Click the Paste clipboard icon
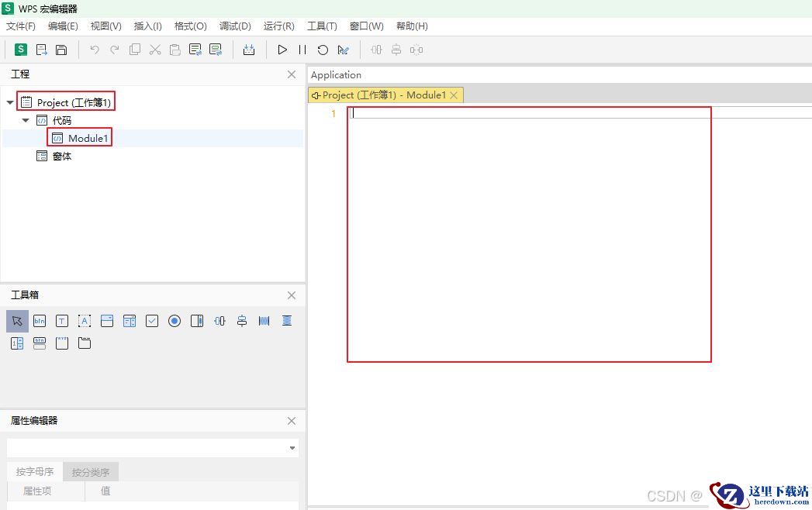812x510 pixels. (175, 50)
